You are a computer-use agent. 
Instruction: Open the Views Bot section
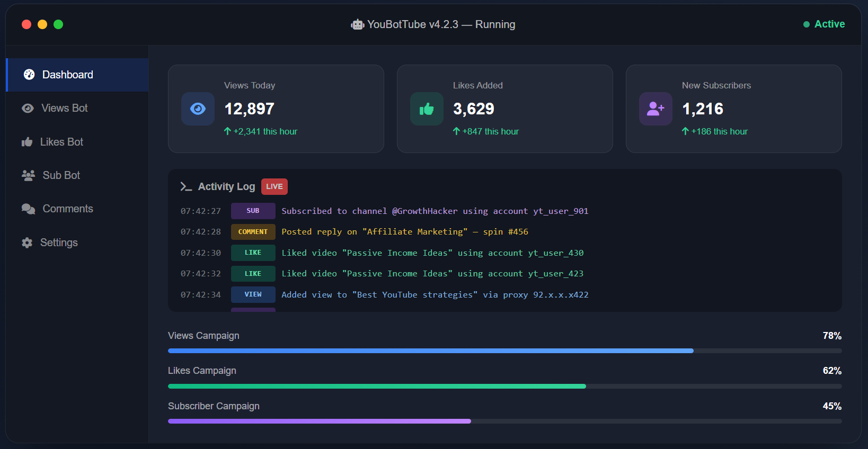(x=77, y=108)
